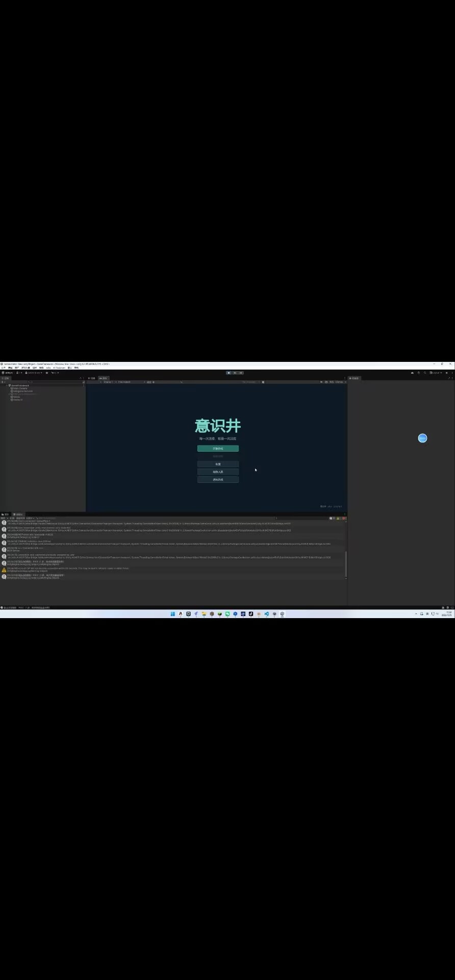The width and height of the screenshot is (455, 980).
Task: Toggle Console warning message filter
Action: [338, 518]
